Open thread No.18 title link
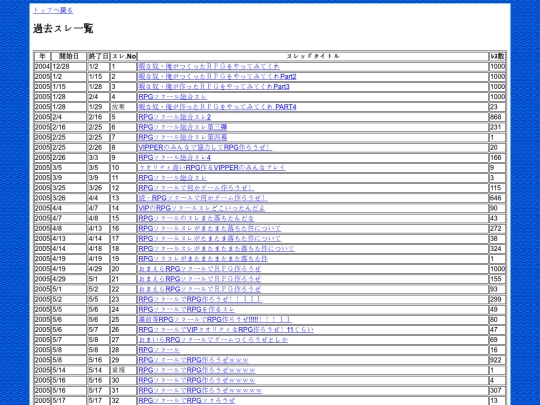Viewport: 540px width, 405px height. point(216,249)
